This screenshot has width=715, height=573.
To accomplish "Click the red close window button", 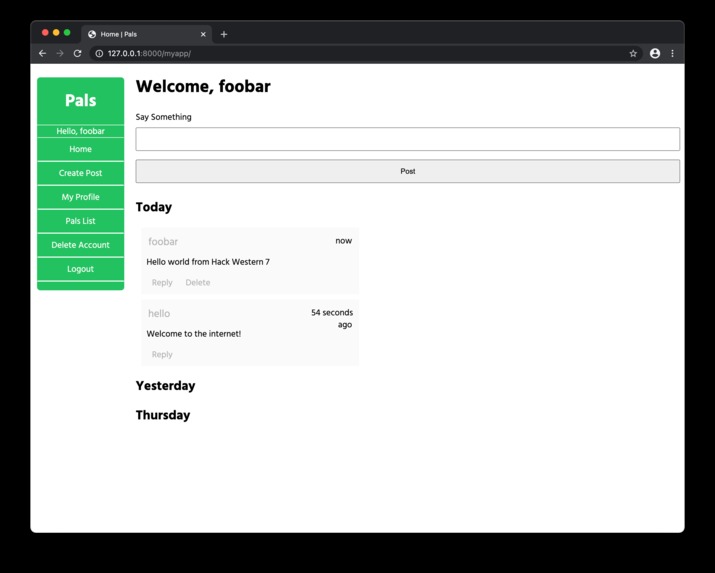I will click(x=45, y=32).
